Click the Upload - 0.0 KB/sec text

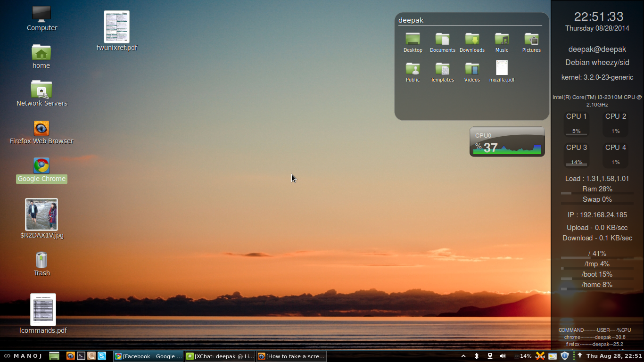[597, 228]
